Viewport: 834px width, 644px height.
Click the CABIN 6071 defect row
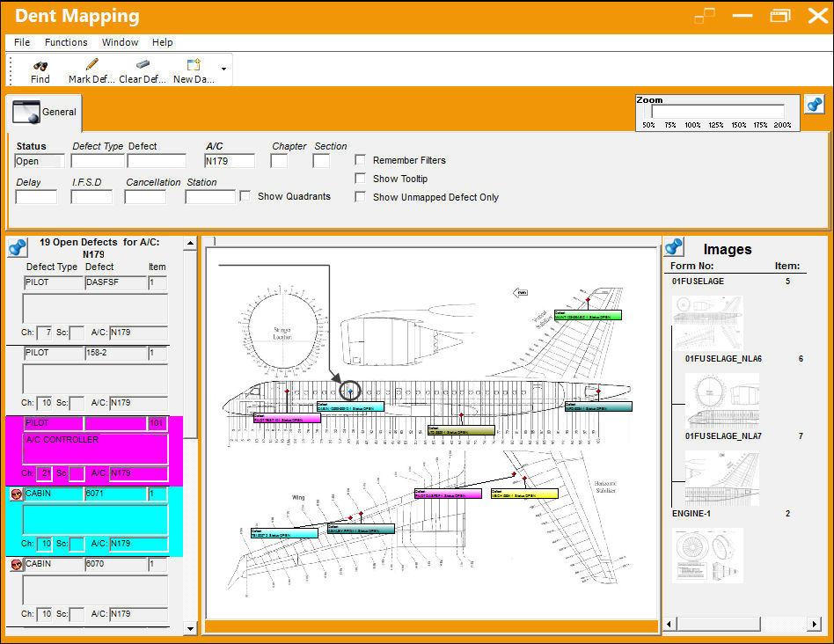(95, 521)
